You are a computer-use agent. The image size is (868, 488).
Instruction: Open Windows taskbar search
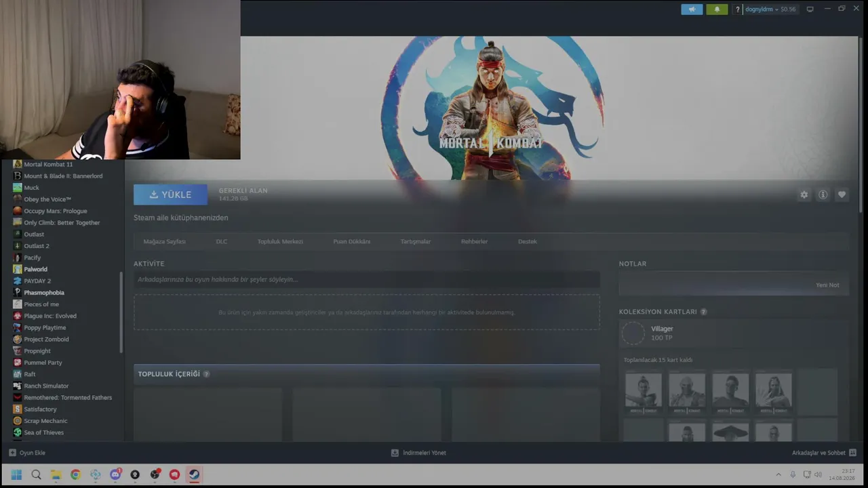36,474
